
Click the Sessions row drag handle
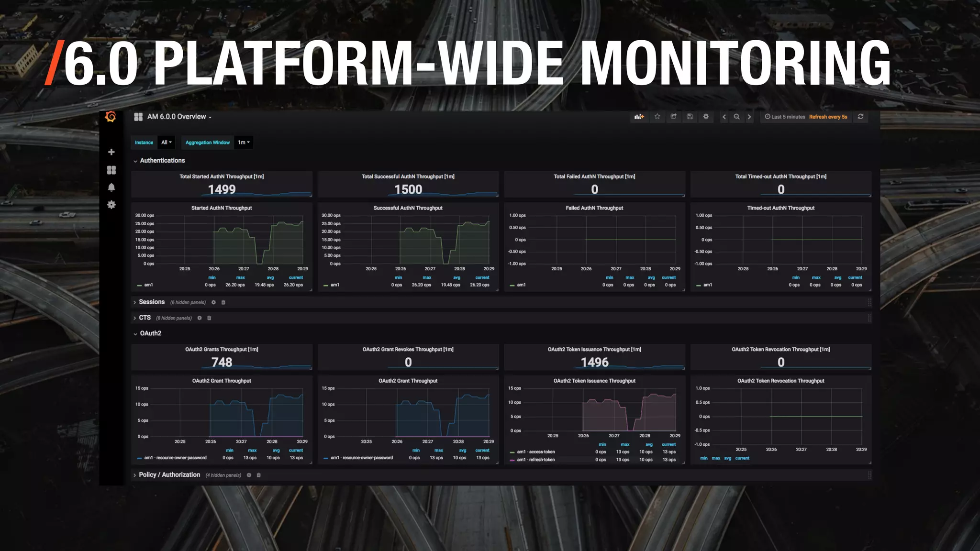point(869,302)
